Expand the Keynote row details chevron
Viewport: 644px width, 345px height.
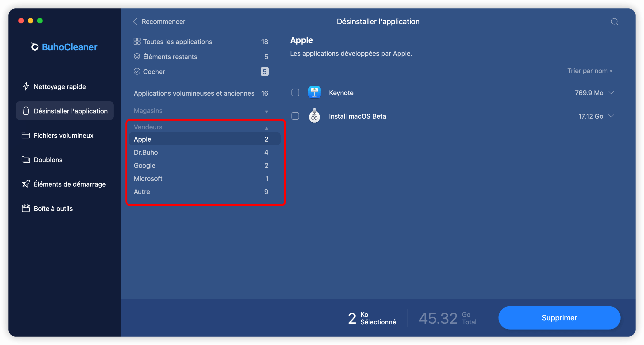click(x=611, y=92)
